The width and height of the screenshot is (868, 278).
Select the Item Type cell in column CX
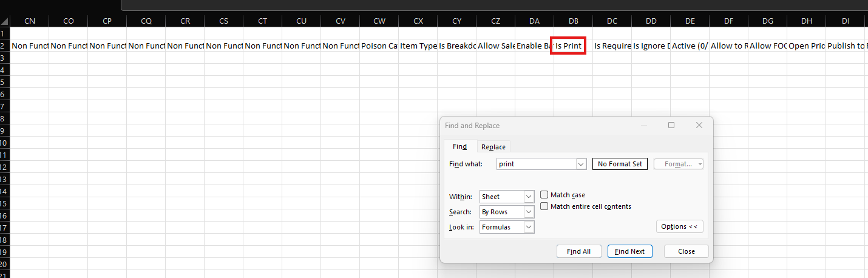click(418, 46)
